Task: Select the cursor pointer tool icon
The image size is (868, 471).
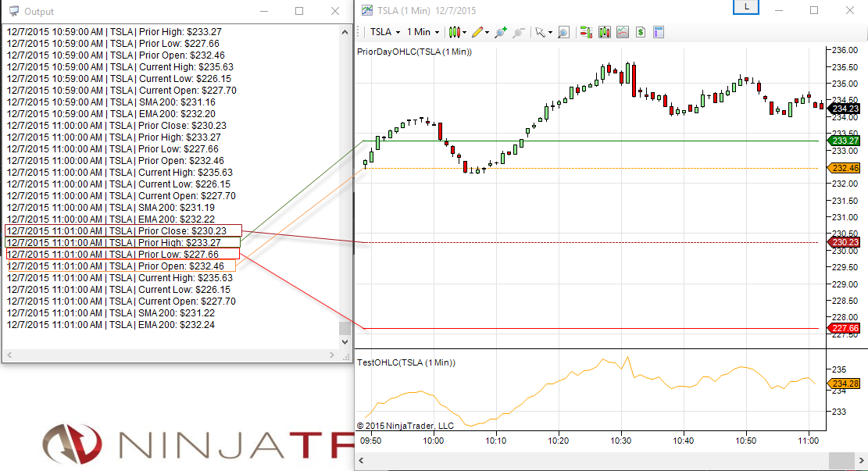Action: coord(541,32)
